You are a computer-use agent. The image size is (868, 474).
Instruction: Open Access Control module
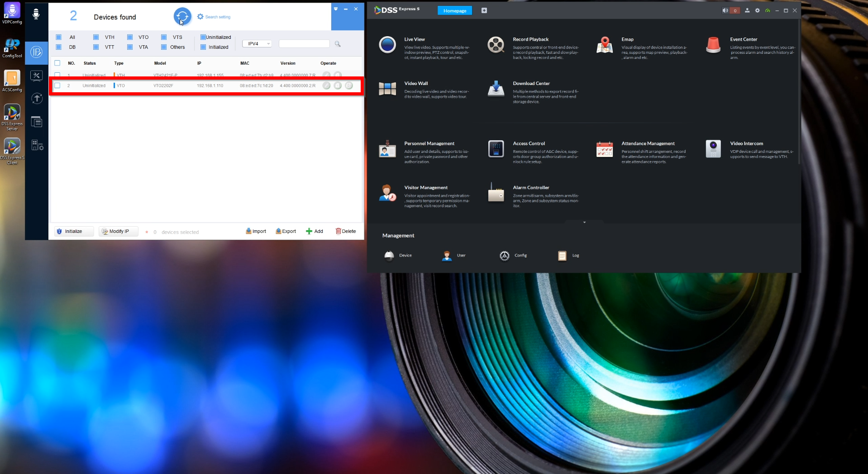(496, 149)
